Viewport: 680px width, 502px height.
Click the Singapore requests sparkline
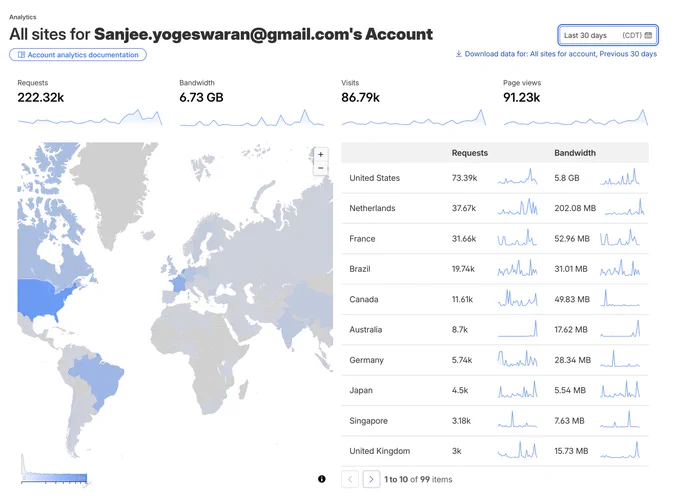tap(517, 420)
